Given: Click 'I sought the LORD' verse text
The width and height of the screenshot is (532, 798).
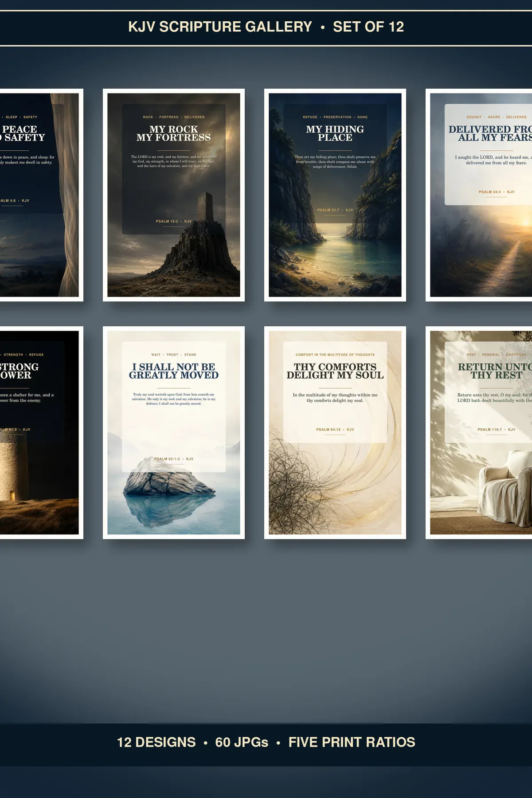Looking at the screenshot, I should coord(493,160).
